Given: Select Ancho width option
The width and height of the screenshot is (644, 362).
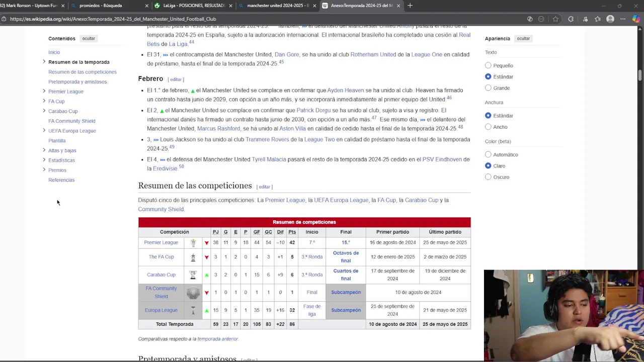Looking at the screenshot, I should tap(488, 127).
